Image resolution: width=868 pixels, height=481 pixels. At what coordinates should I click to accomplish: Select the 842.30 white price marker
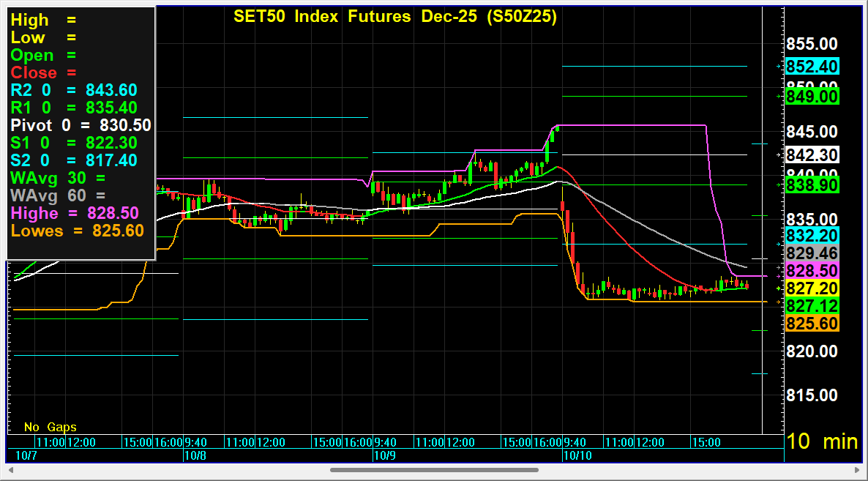pyautogui.click(x=812, y=155)
